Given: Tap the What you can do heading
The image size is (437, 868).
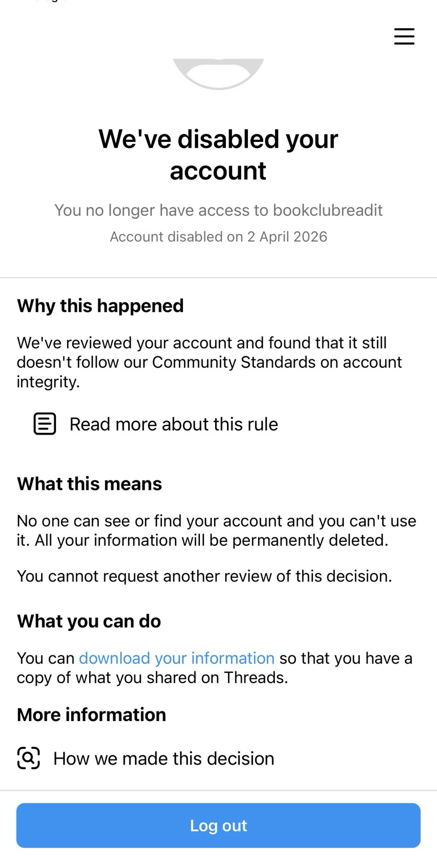Looking at the screenshot, I should [x=89, y=621].
